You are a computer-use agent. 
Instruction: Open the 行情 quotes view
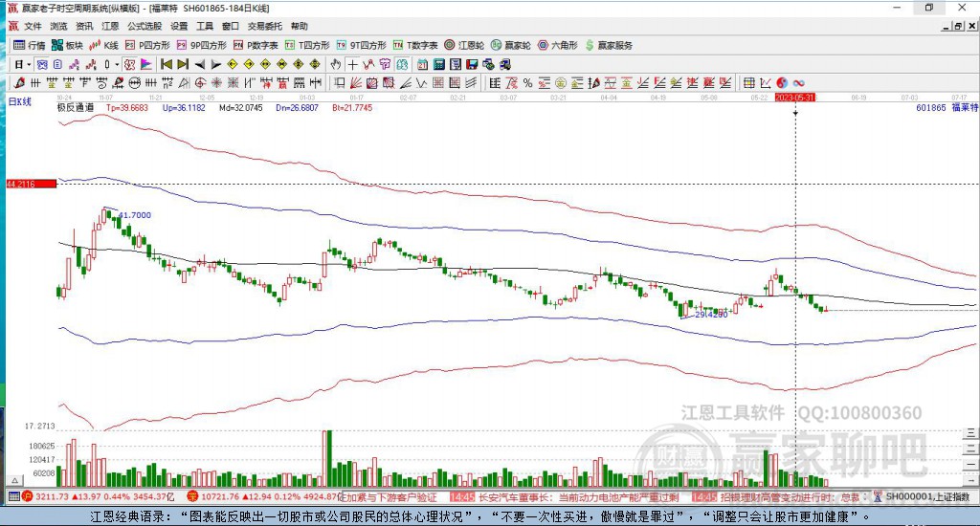[x=30, y=45]
